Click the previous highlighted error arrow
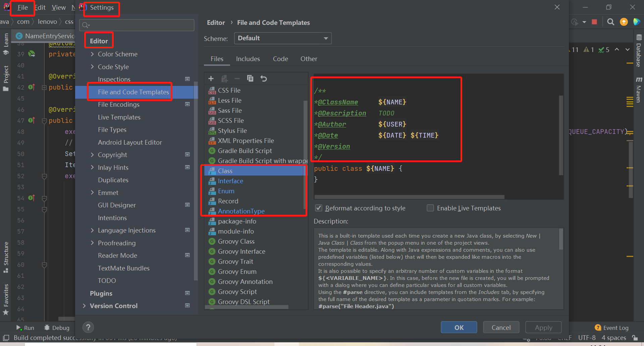This screenshot has height=346, width=644. 617,50
